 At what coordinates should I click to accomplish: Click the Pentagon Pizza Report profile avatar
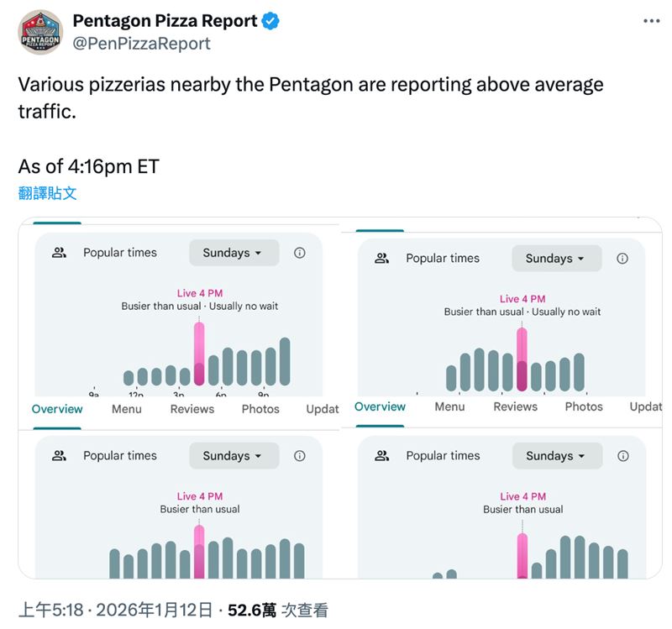pyautogui.click(x=40, y=32)
